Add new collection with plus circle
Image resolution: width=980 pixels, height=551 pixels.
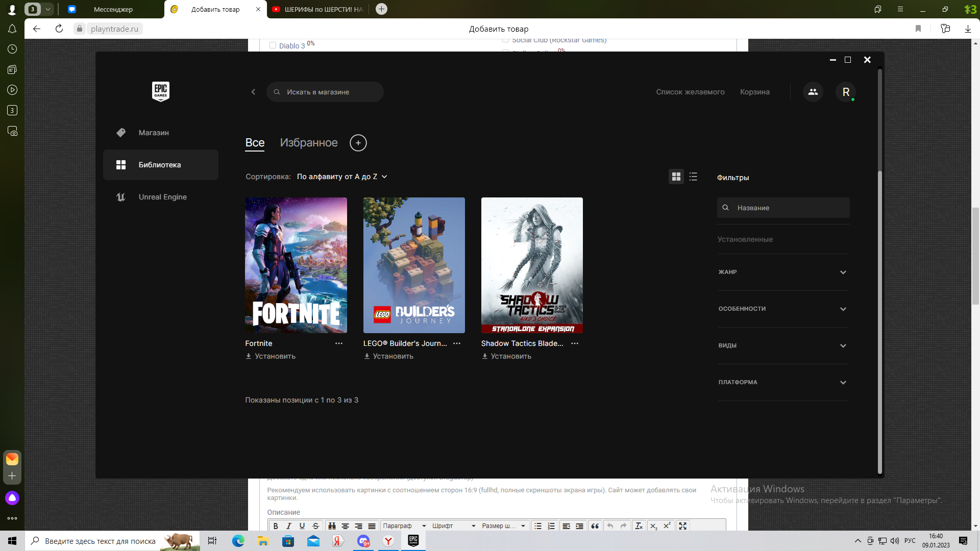[x=358, y=143]
